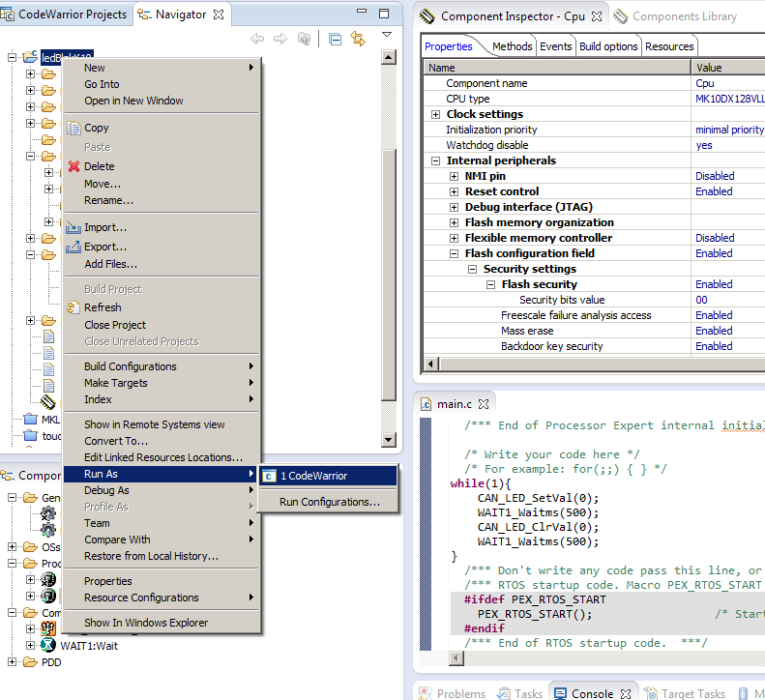The height and width of the screenshot is (700, 765).
Task: Expand the PDD folder
Action: click(13, 662)
